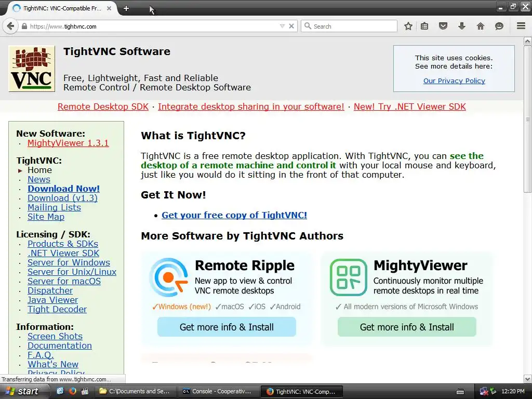The height and width of the screenshot is (399, 532).
Task: Click the keyboard tray icon
Action: [460, 392]
